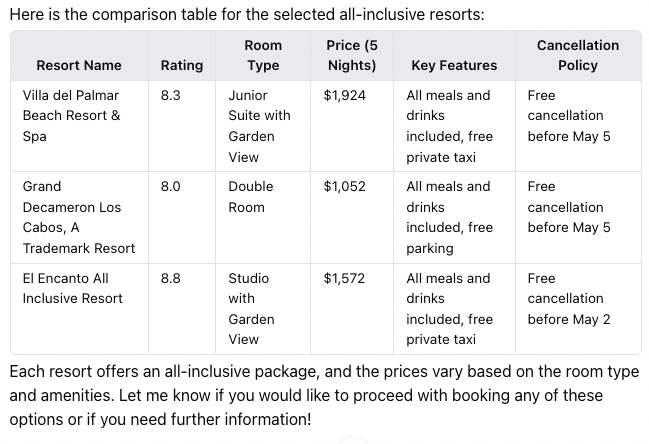Click the free parking features cell

click(449, 217)
